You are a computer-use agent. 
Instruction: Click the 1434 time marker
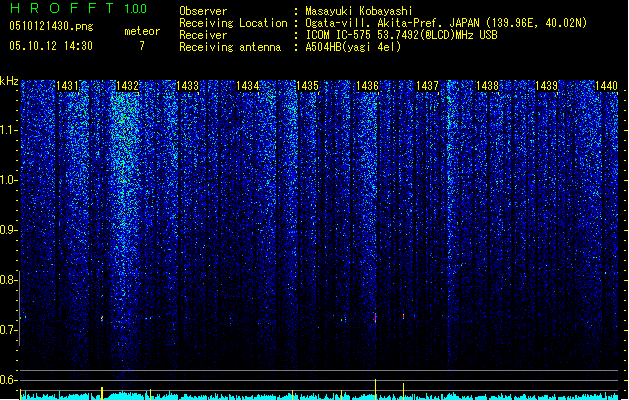point(248,86)
